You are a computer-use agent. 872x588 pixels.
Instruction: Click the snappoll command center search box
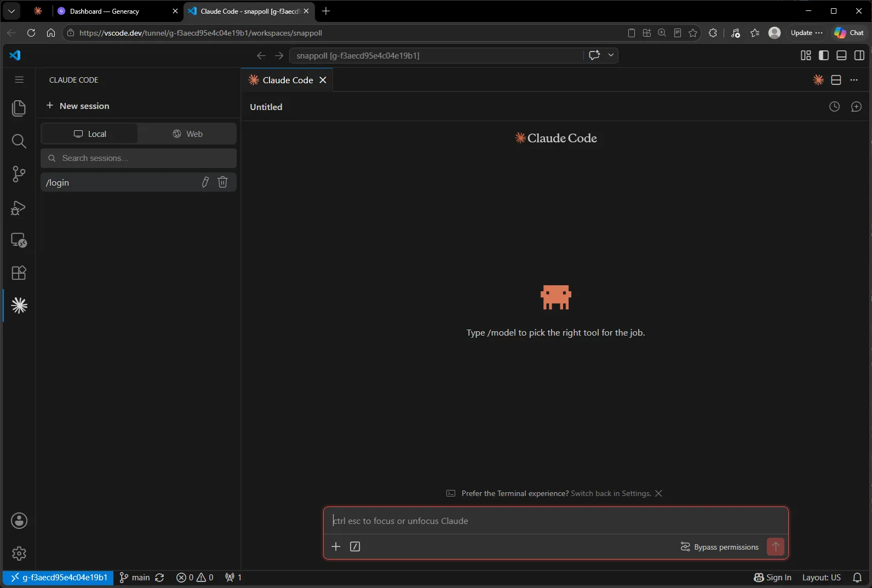tap(436, 55)
